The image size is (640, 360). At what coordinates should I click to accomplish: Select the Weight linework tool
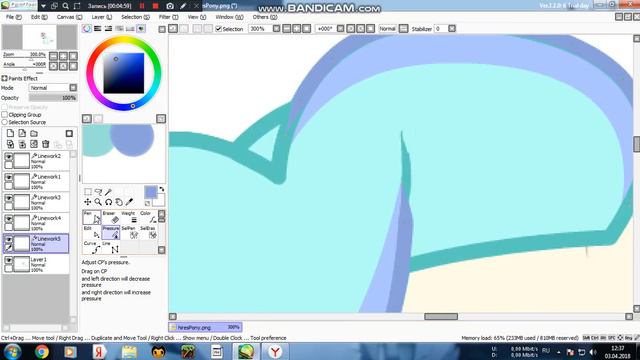(129, 218)
